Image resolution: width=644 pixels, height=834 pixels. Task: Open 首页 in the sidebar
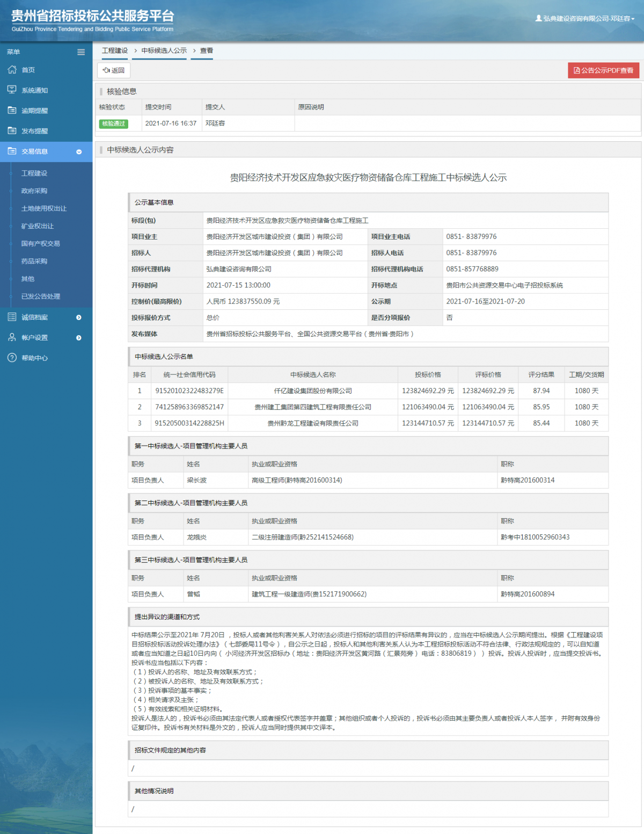(28, 70)
